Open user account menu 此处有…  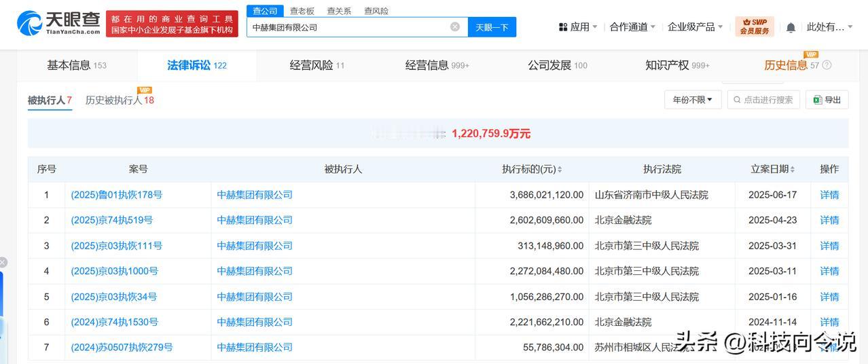tap(830, 27)
